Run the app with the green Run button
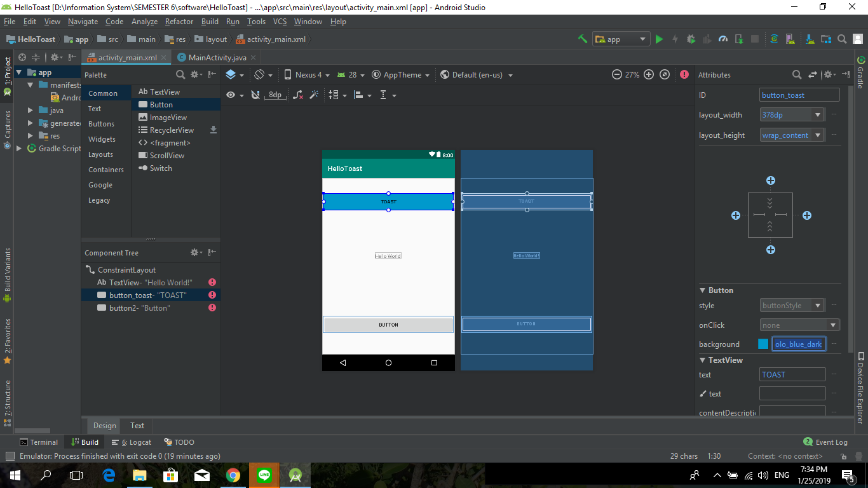This screenshot has width=868, height=488. pyautogui.click(x=660, y=39)
